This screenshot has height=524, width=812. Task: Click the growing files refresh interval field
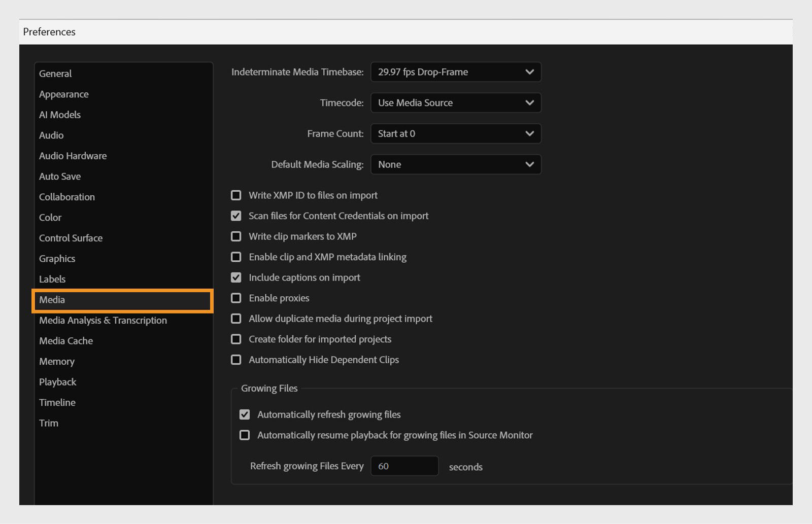(x=404, y=466)
